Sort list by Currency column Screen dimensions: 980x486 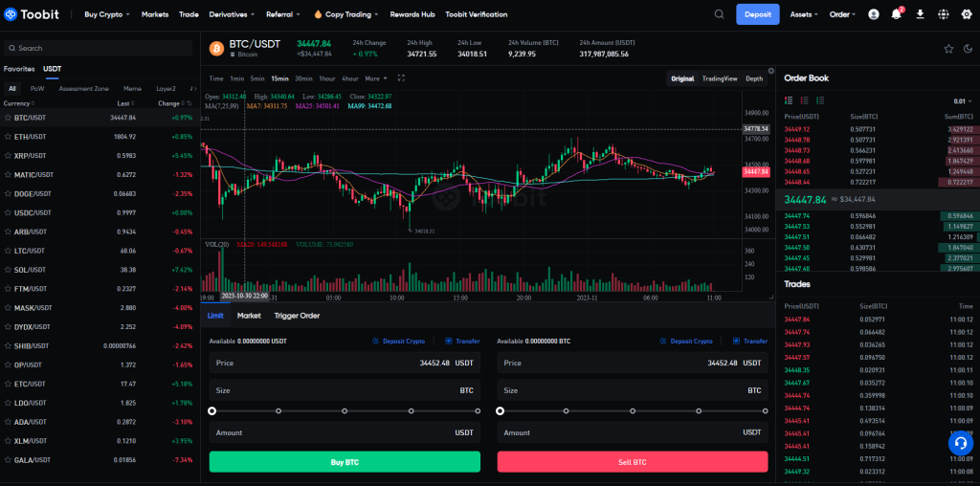[19, 103]
